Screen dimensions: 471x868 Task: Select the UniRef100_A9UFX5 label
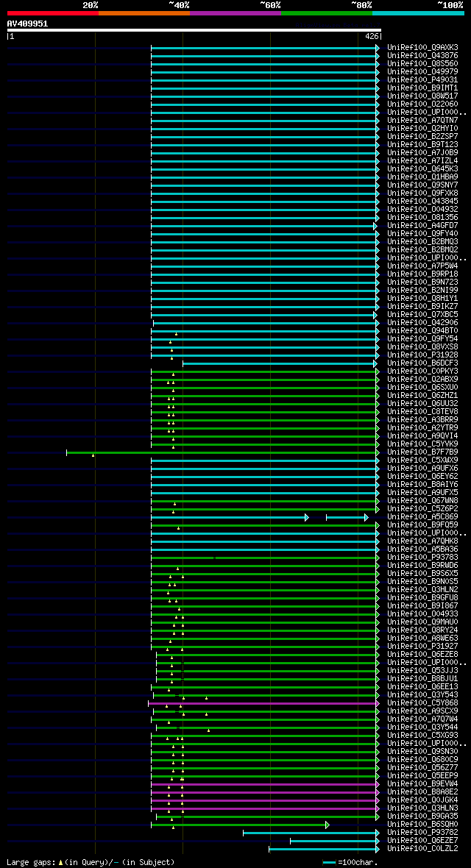422,492
